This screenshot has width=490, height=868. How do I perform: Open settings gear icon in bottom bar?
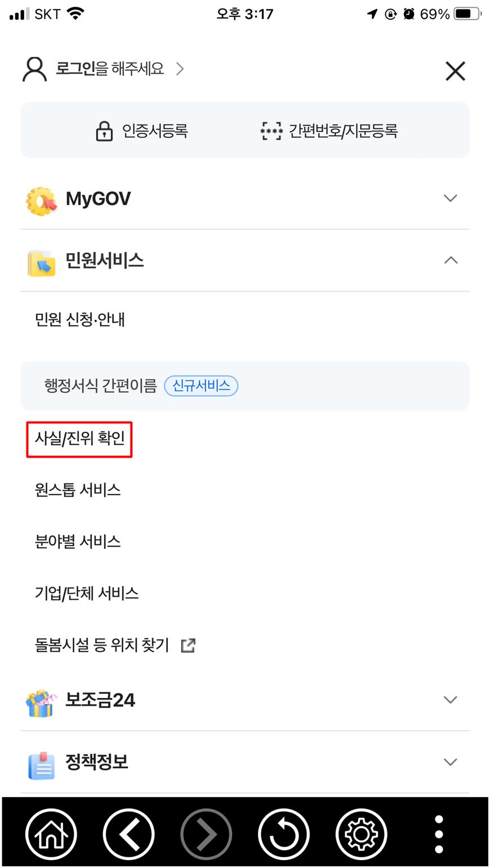coord(361,834)
